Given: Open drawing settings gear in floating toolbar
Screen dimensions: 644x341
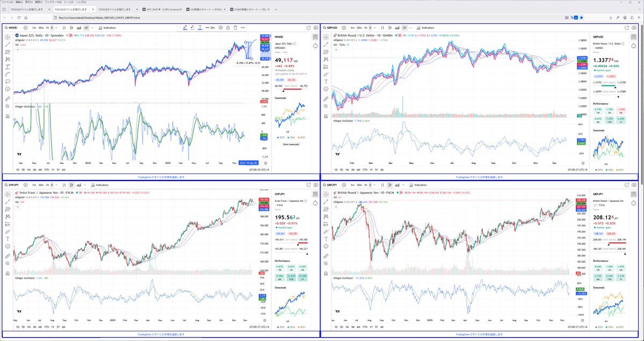Looking at the screenshot, I should pyautogui.click(x=221, y=27).
